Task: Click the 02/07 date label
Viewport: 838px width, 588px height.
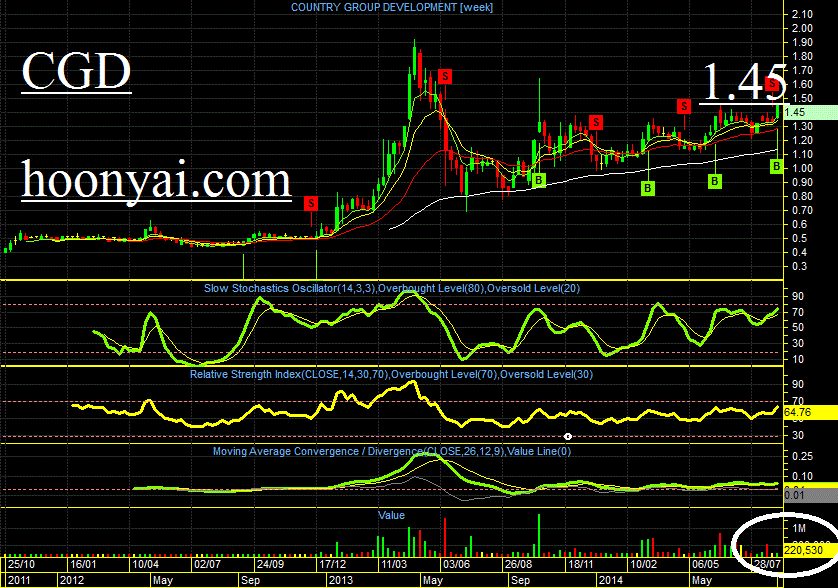Action: (x=207, y=564)
